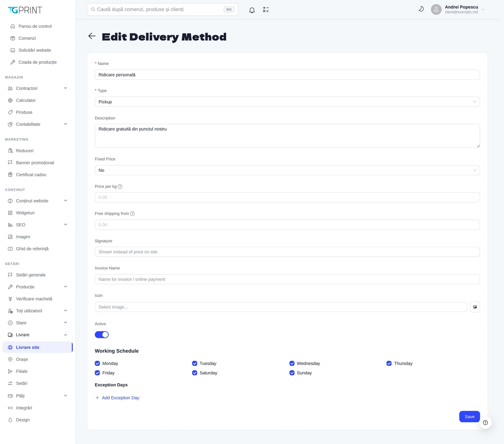Click the Name input field

[287, 75]
